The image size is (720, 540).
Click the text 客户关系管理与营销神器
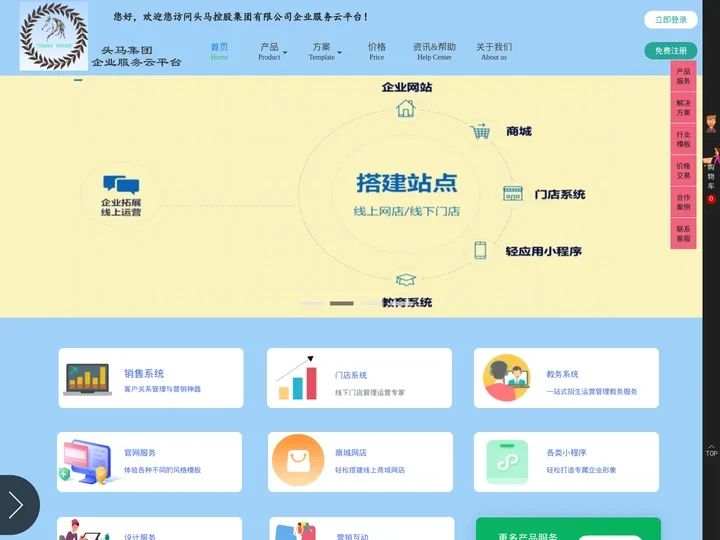tap(163, 389)
